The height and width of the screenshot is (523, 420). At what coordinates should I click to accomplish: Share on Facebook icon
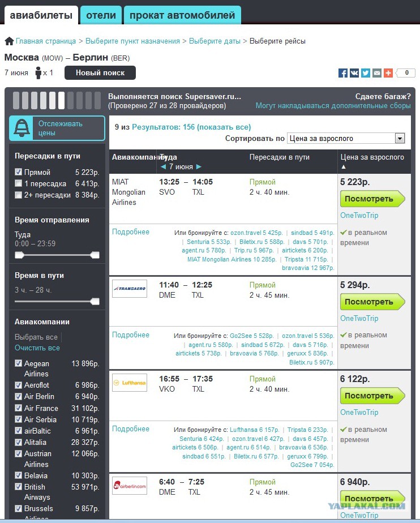point(343,72)
